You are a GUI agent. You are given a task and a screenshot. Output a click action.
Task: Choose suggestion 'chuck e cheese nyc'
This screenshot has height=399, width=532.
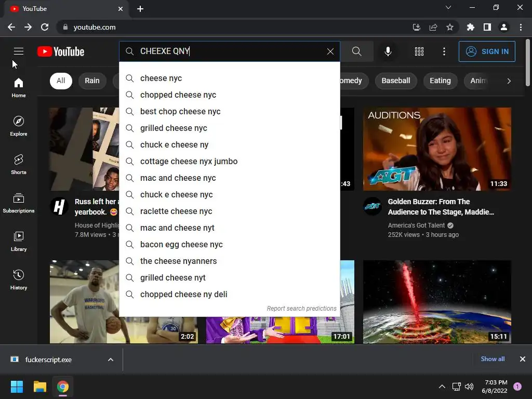click(x=229, y=194)
